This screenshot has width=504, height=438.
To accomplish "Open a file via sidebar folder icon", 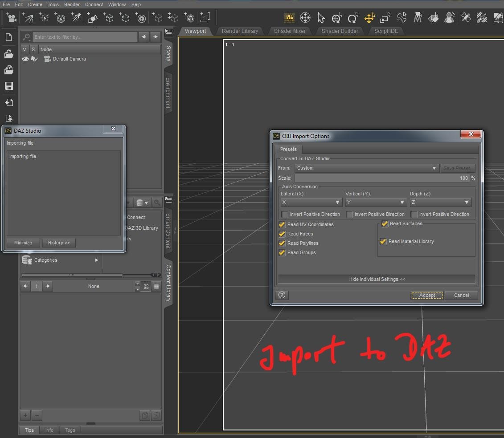I will click(x=8, y=53).
